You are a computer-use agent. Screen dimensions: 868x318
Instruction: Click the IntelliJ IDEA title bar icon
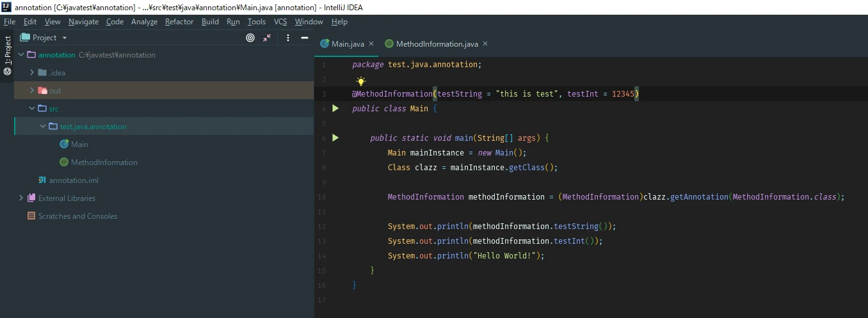point(7,7)
